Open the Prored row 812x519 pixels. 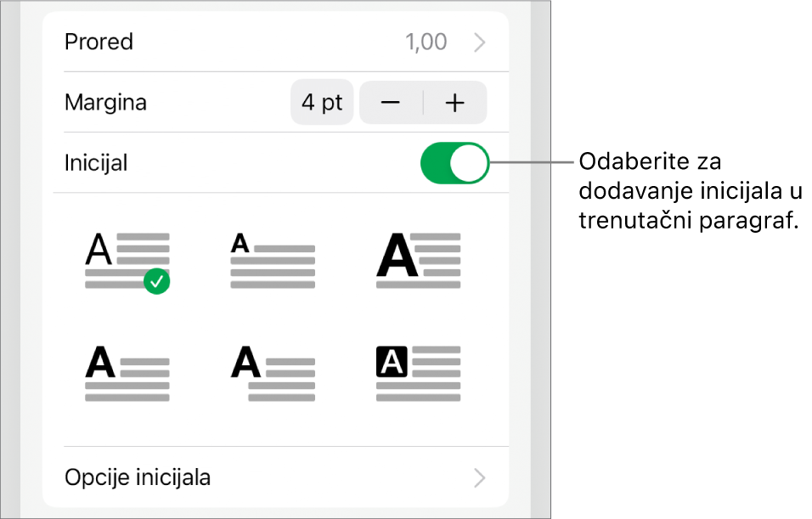coord(275,42)
